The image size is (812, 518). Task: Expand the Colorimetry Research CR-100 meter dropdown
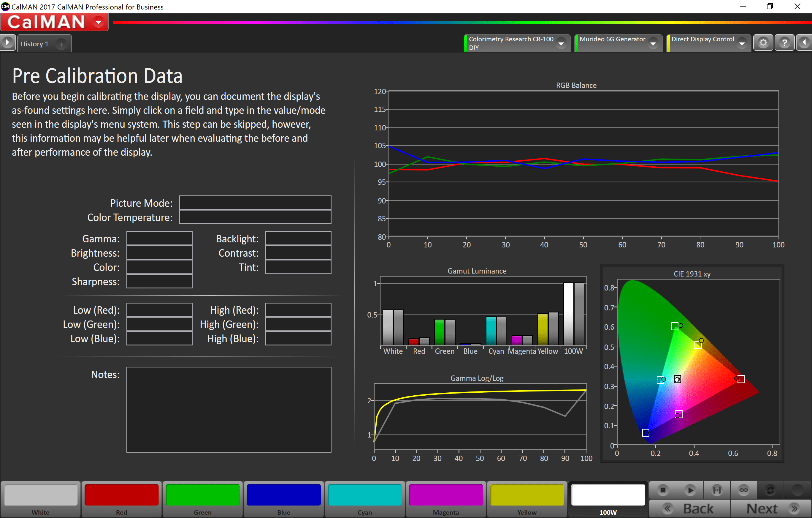561,44
